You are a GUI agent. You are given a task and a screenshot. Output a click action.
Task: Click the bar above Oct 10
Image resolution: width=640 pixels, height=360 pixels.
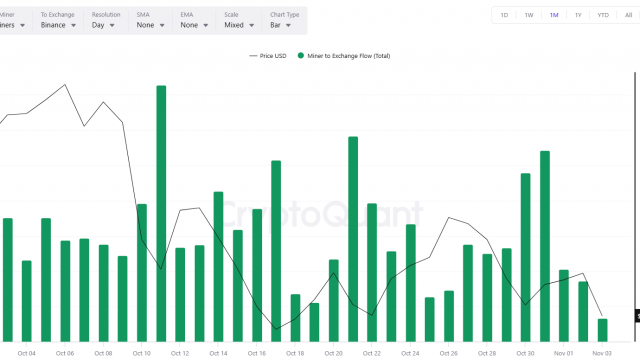click(142, 273)
